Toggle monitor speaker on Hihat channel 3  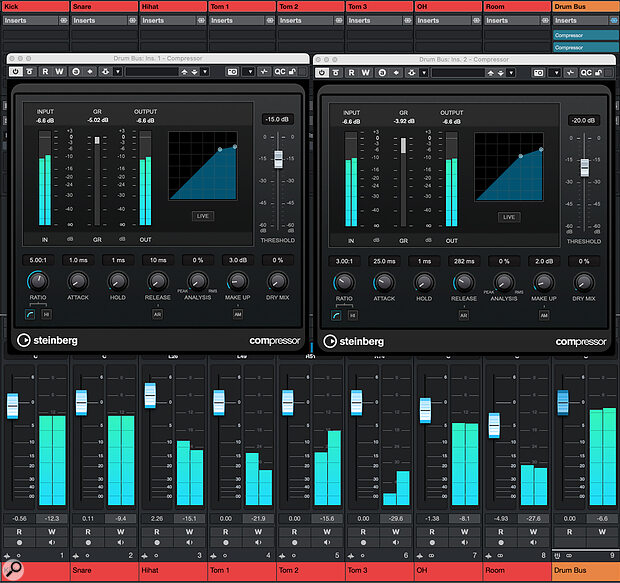click(x=189, y=542)
